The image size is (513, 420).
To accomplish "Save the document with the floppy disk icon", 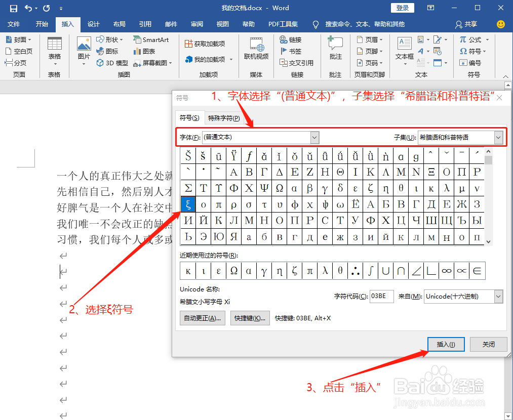I will [13, 8].
